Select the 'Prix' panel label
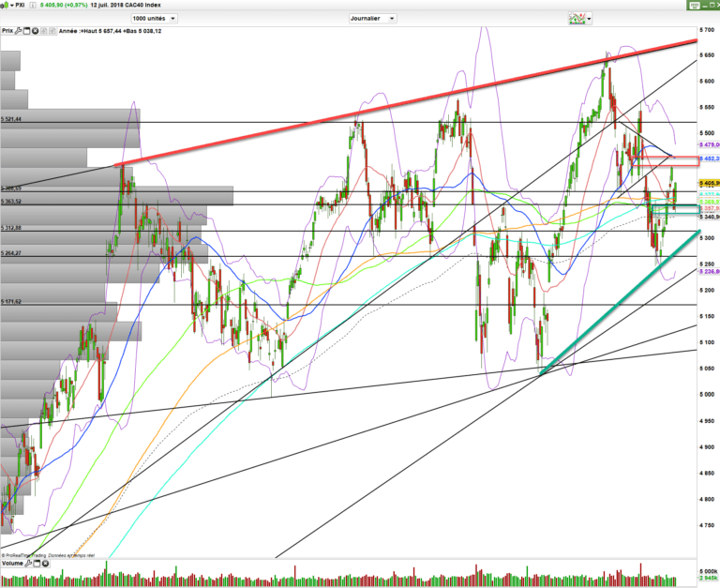Viewport: 720px width, 588px height. pyautogui.click(x=8, y=31)
